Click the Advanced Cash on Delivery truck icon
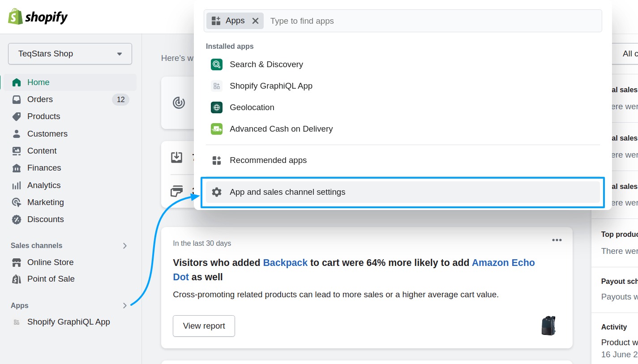 [217, 129]
